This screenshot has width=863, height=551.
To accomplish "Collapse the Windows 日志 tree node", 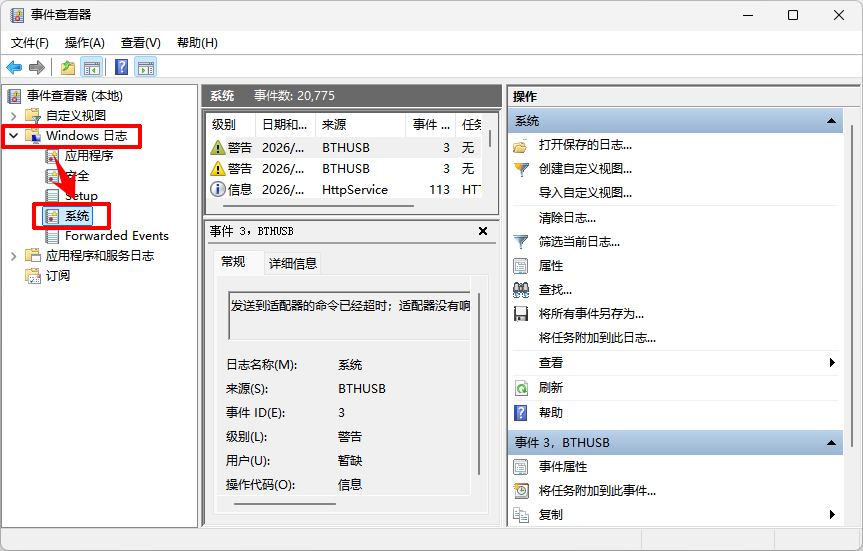I will click(x=14, y=135).
